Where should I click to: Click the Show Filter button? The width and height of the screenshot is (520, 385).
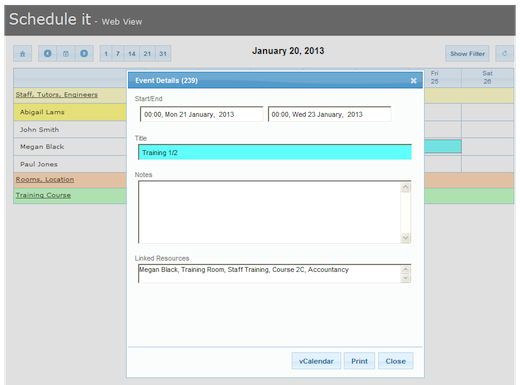[467, 53]
